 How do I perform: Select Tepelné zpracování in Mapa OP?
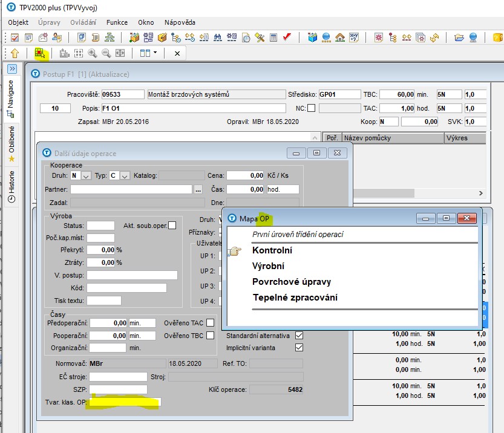pos(295,298)
